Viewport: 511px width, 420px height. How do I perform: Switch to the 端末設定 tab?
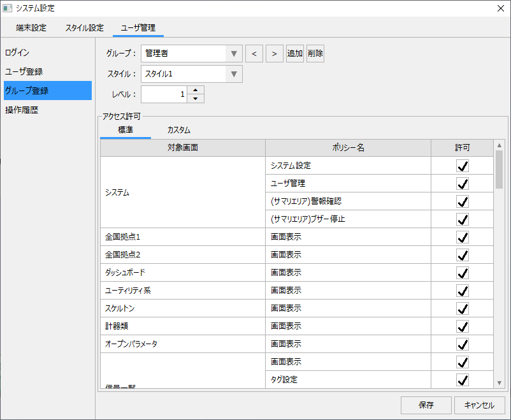(x=31, y=28)
